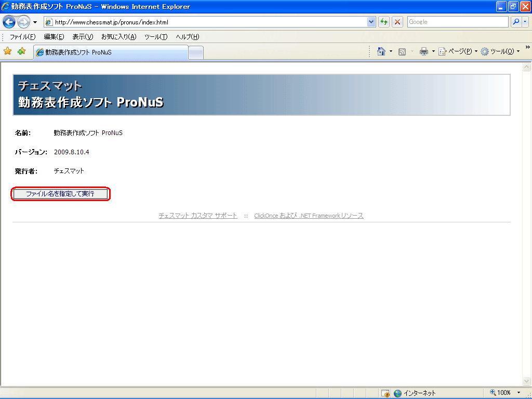Click the browser Forward arrow button
532x399 pixels.
point(23,22)
